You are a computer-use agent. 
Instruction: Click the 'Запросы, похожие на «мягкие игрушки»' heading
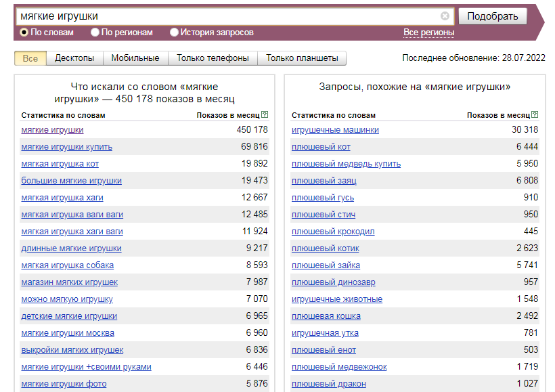click(414, 87)
